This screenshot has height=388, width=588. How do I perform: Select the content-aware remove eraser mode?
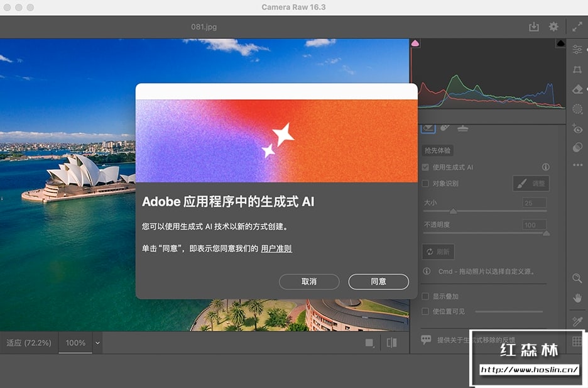pyautogui.click(x=428, y=128)
